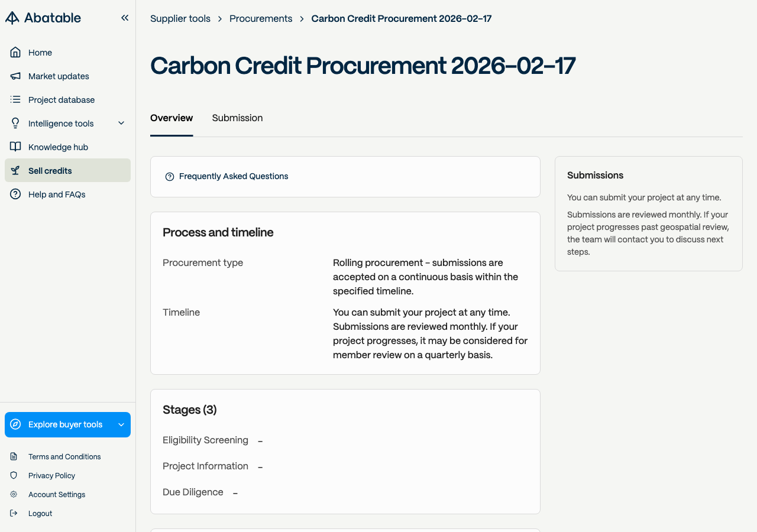Screen dimensions: 757x532
Task: Go to Procurements breadcrumb link
Action: (x=261, y=18)
